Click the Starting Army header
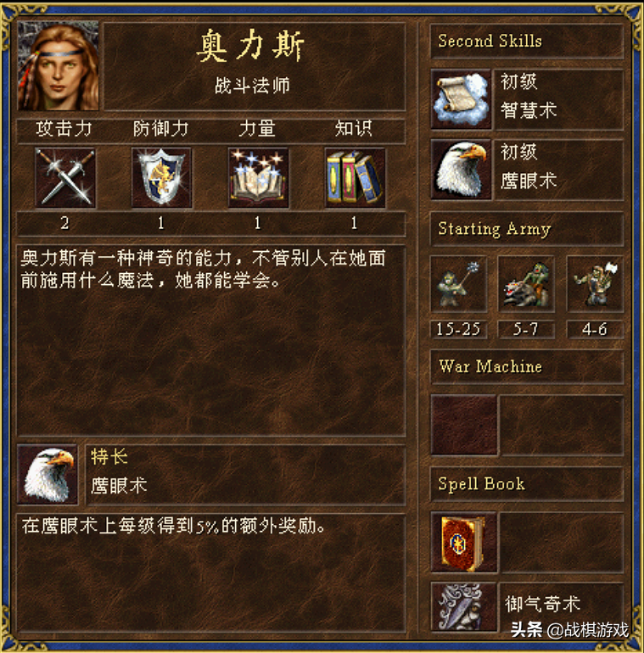 tap(495, 229)
